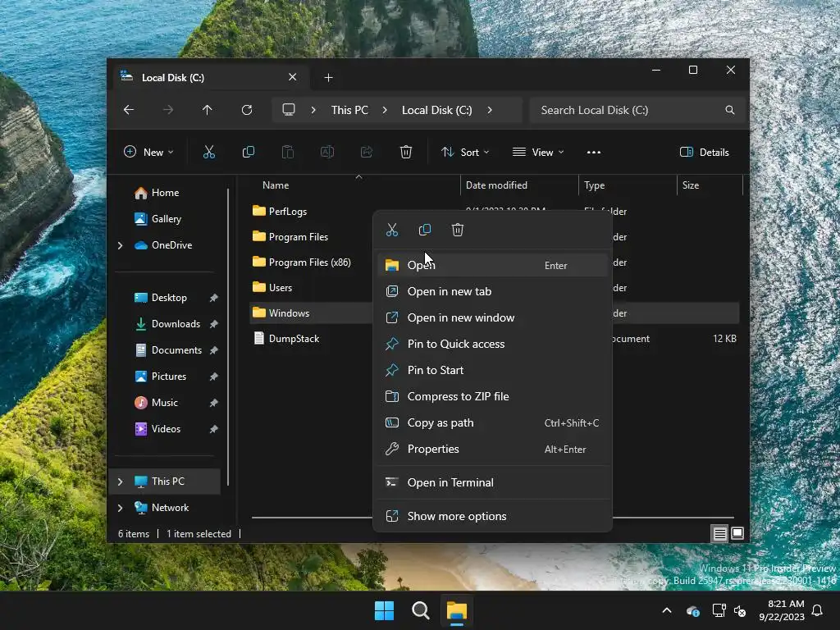Screen dimensions: 840x630
Task: Click the Delete trash icon in context menu
Action: coord(458,230)
